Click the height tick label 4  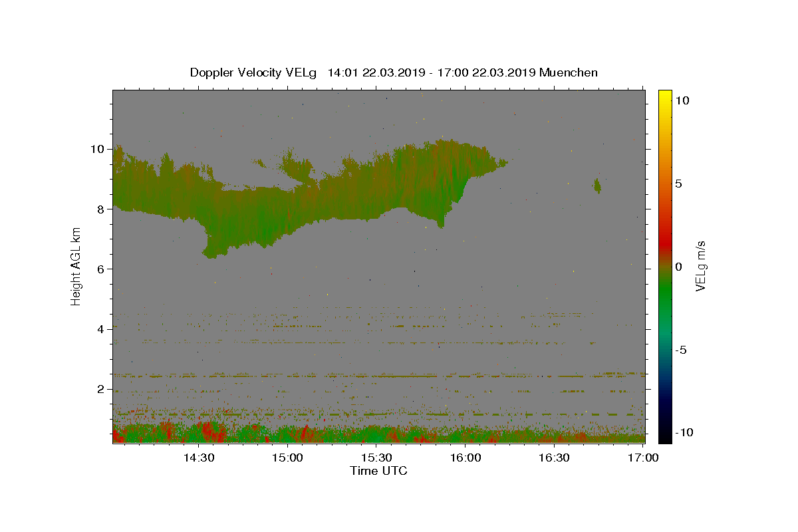[100, 329]
